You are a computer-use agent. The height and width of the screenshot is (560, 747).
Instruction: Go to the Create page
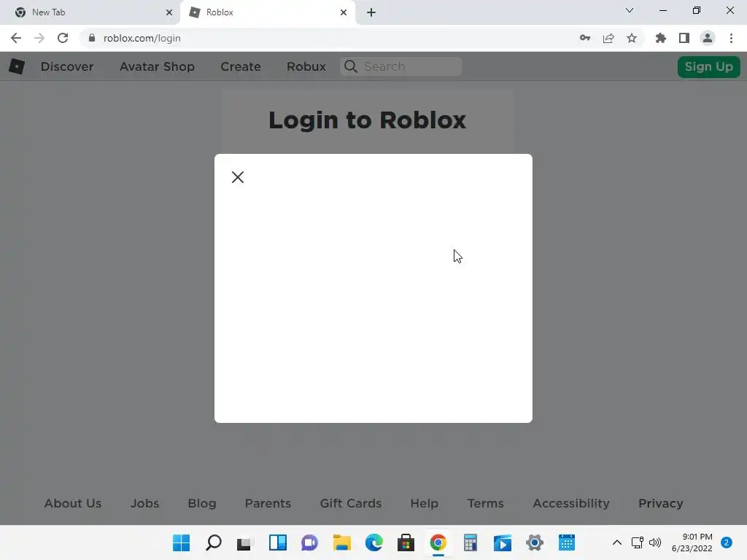pos(241,66)
